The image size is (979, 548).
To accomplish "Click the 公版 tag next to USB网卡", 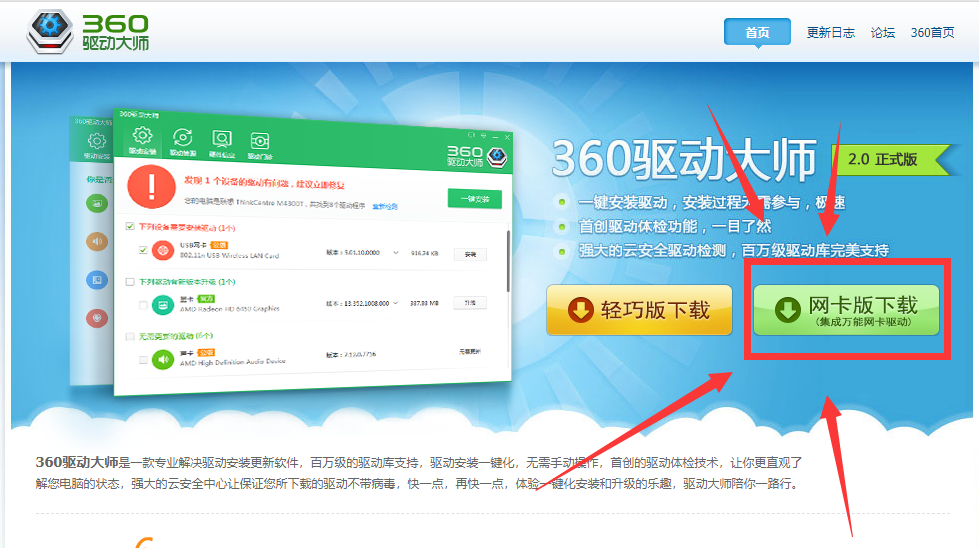I will tap(219, 245).
